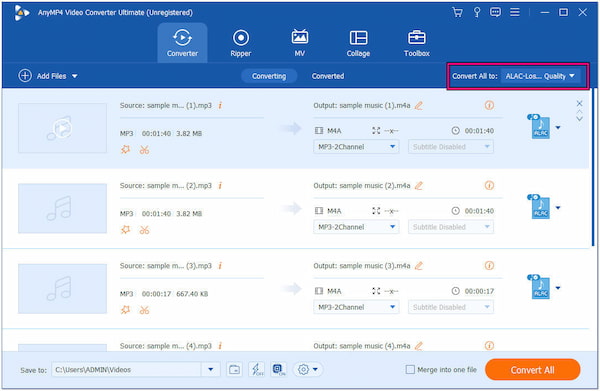
Task: Remove sample (1).mp3 from the list
Action: tap(579, 103)
